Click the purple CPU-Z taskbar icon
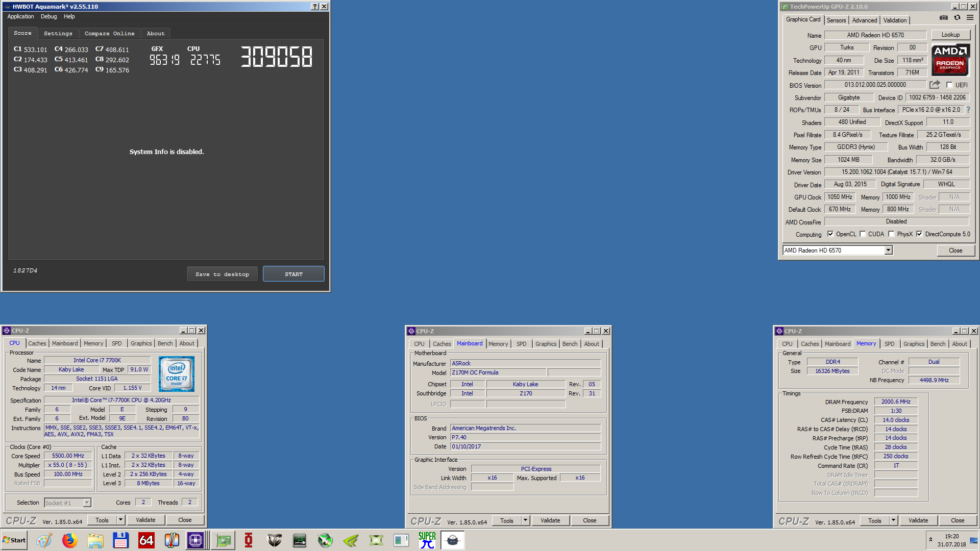The image size is (980, 551). click(x=195, y=540)
